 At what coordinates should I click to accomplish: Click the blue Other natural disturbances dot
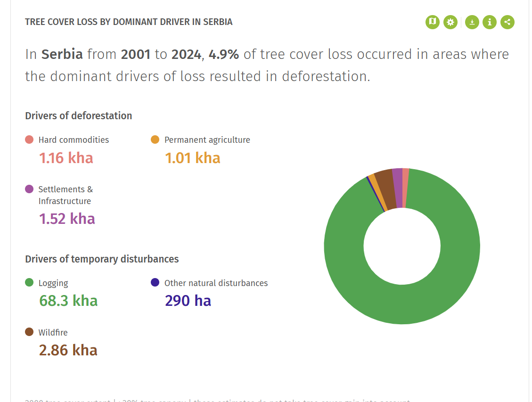155,283
